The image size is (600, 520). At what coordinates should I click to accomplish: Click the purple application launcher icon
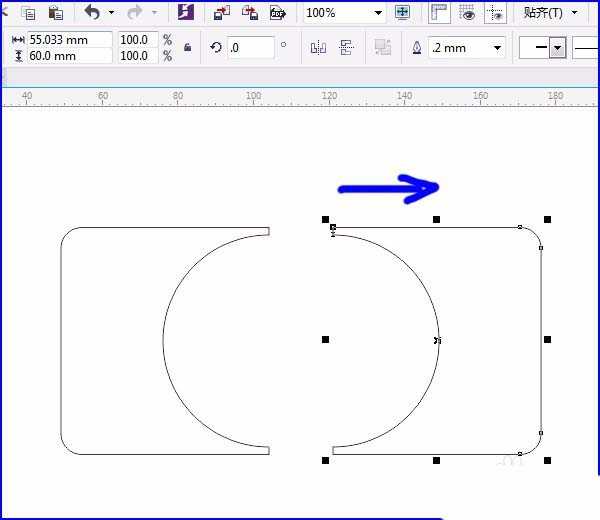186,12
